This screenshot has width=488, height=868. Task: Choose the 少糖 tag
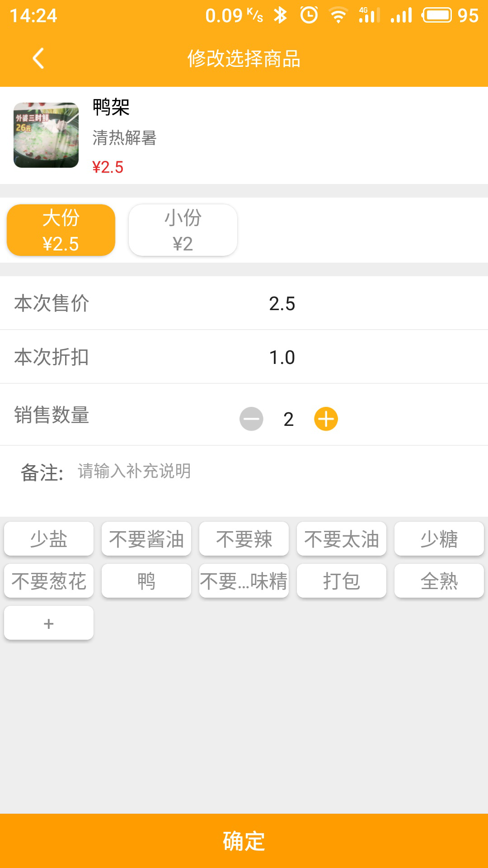tap(439, 539)
